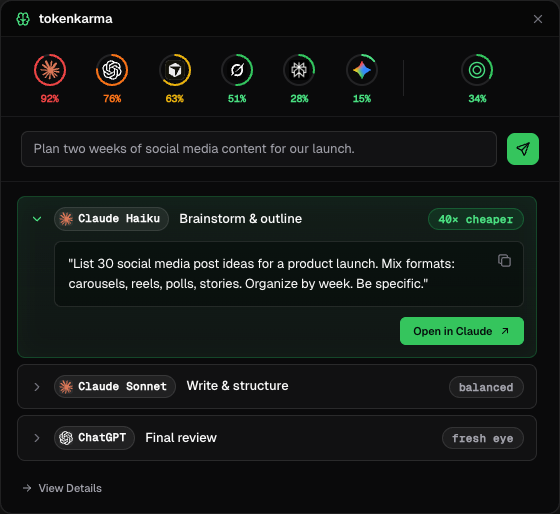Select the fresh eye tag
The width and height of the screenshot is (560, 514).
(483, 438)
